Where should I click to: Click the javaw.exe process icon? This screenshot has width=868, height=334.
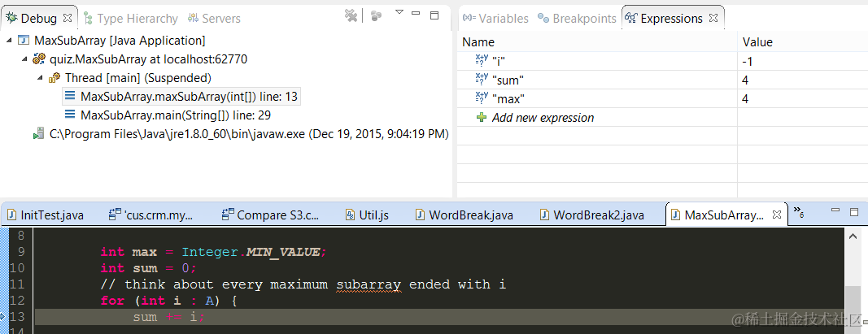click(x=38, y=134)
